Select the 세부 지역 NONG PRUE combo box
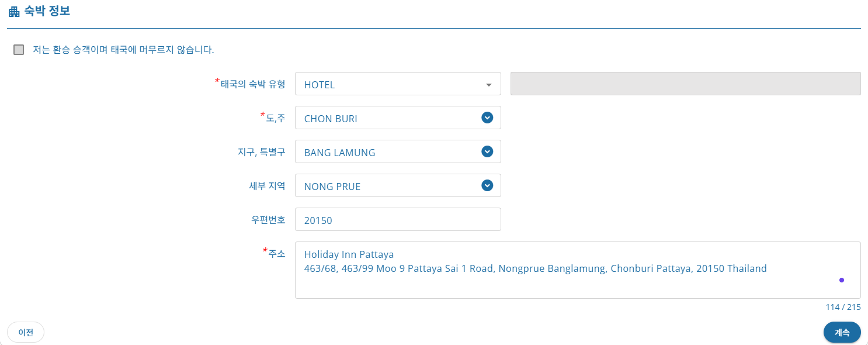Viewport: 868px width, 345px height. tap(391, 186)
